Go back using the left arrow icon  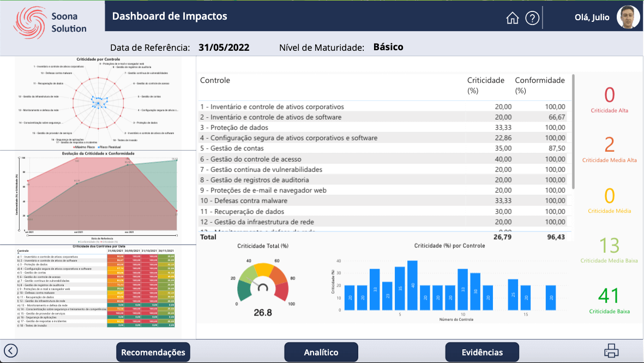coord(11,351)
